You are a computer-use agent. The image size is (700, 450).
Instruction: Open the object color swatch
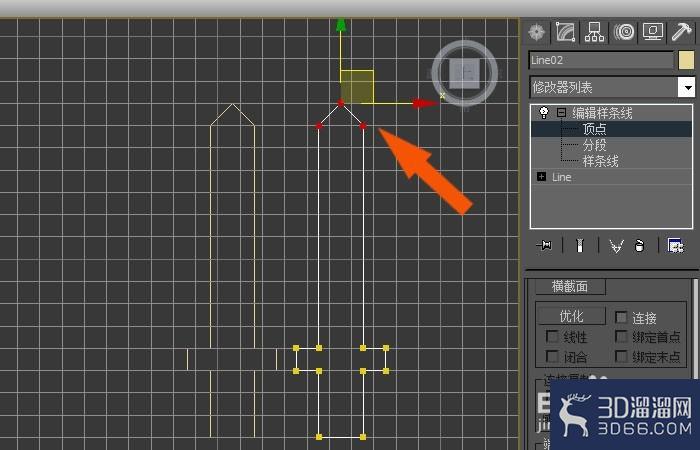click(x=686, y=60)
